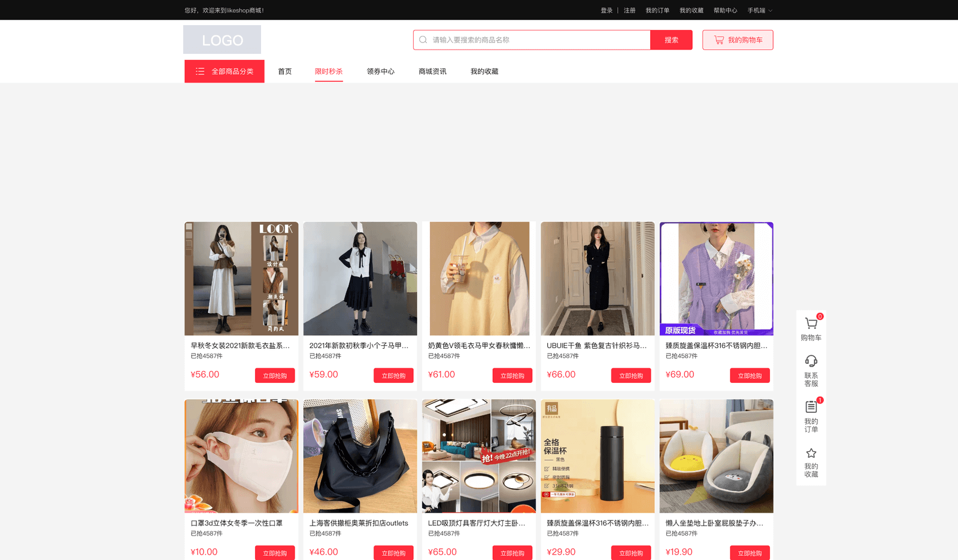Click the star favorites icon in sidebar

click(811, 453)
